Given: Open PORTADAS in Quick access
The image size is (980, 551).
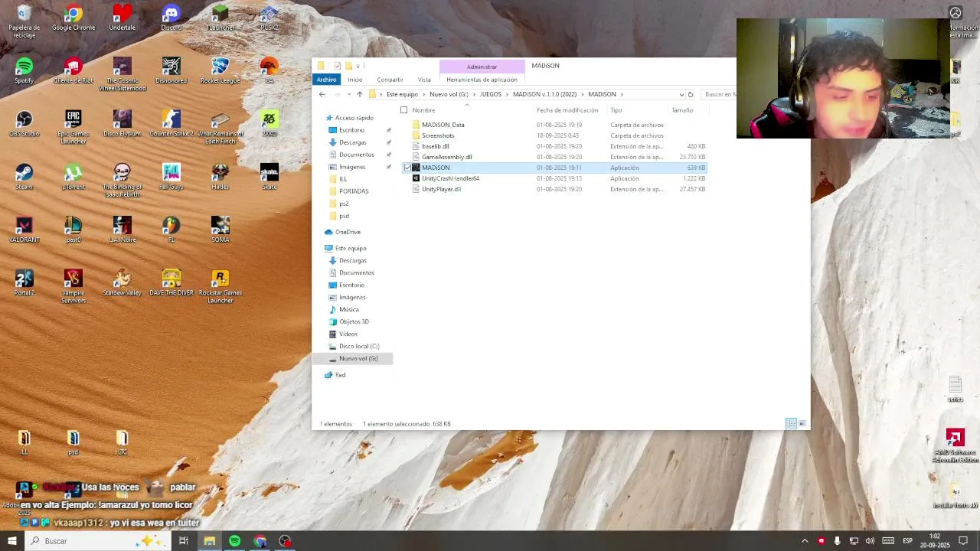Looking at the screenshot, I should (x=354, y=191).
